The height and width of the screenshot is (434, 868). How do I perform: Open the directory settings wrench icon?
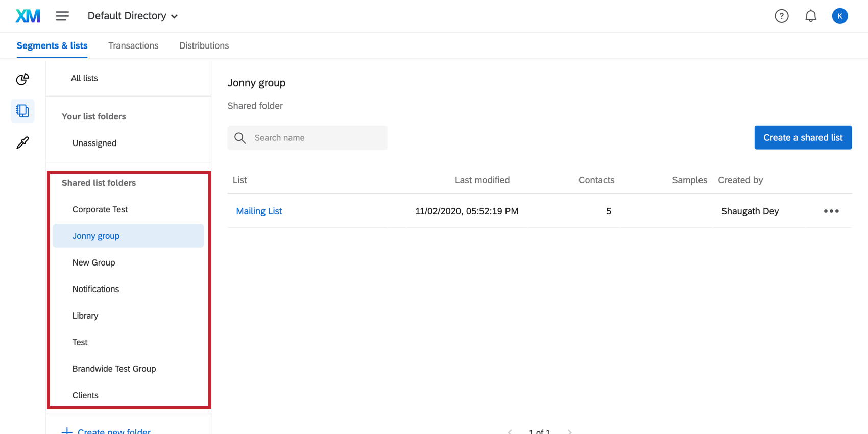[x=22, y=143]
